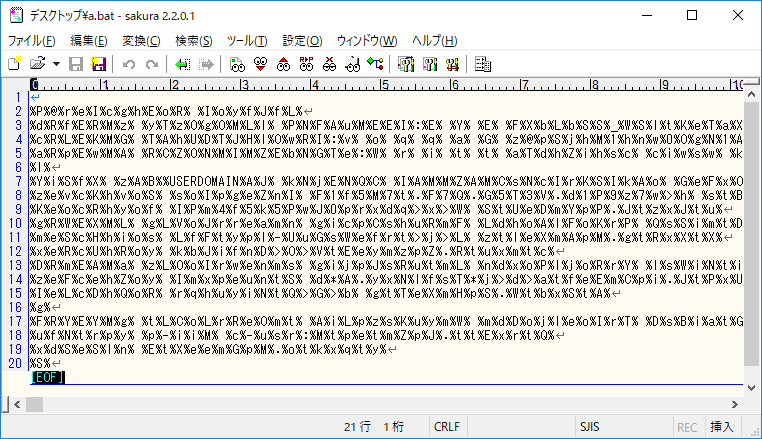Open the ツール(T) menu
Screen dimensions: 762x439
[247, 40]
